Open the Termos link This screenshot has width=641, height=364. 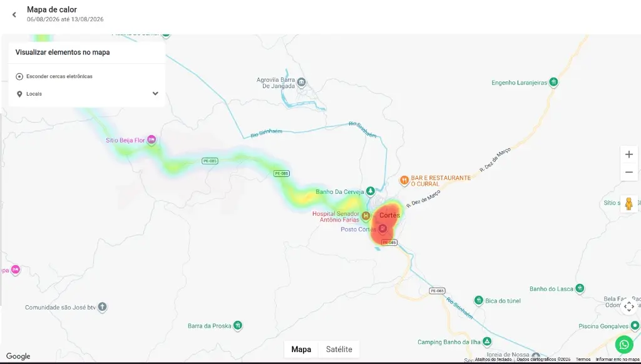click(583, 360)
